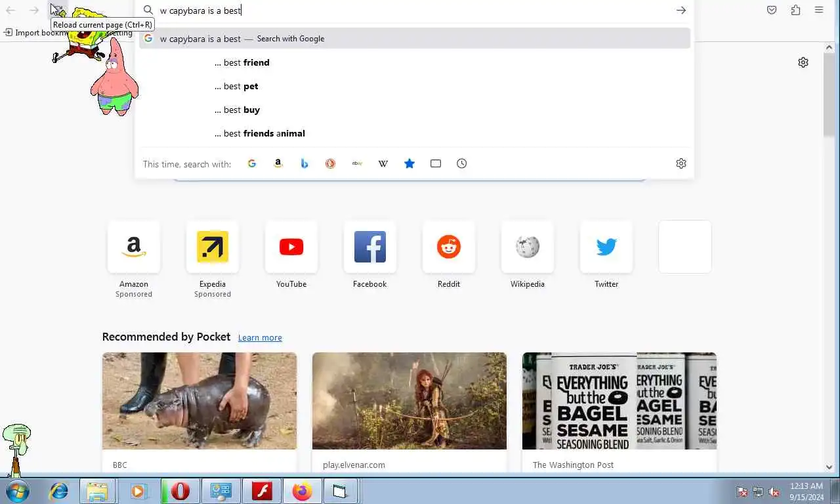Search this time with eBay icon
The image size is (840, 504).
(x=357, y=163)
